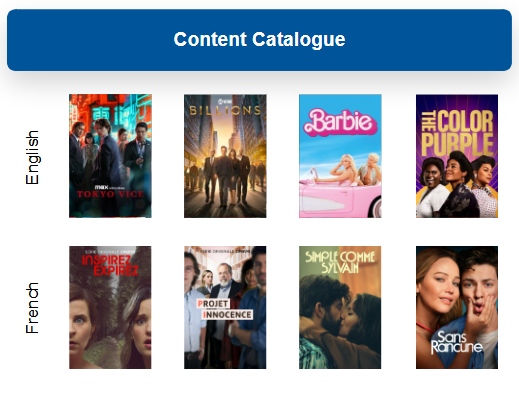Screen dimensions: 519x394
Task: Click the Barbie logo on the poster
Action: [x=340, y=122]
